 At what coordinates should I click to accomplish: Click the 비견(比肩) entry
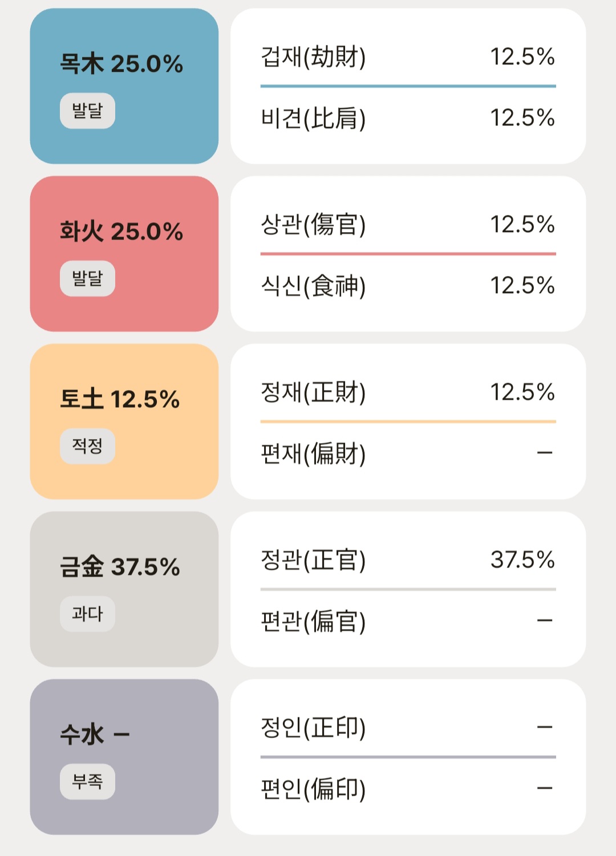click(x=407, y=118)
